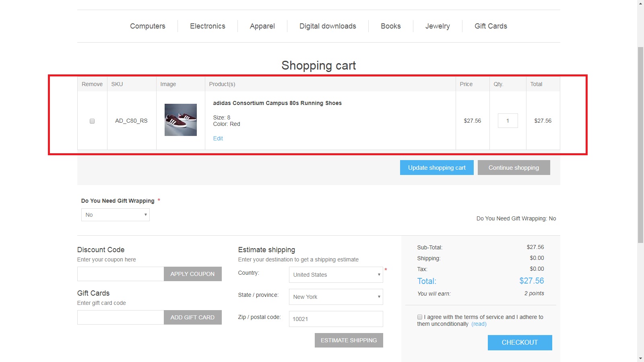Go to the Apparel category

tap(262, 26)
